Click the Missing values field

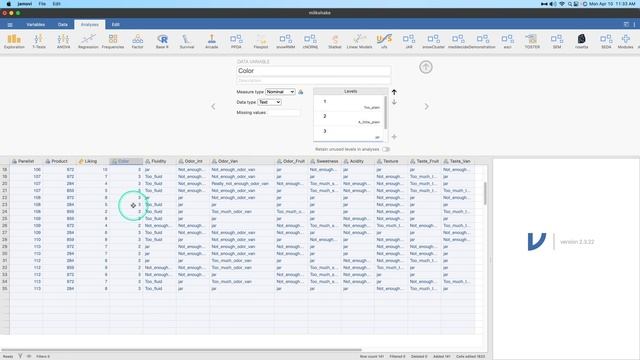point(284,112)
